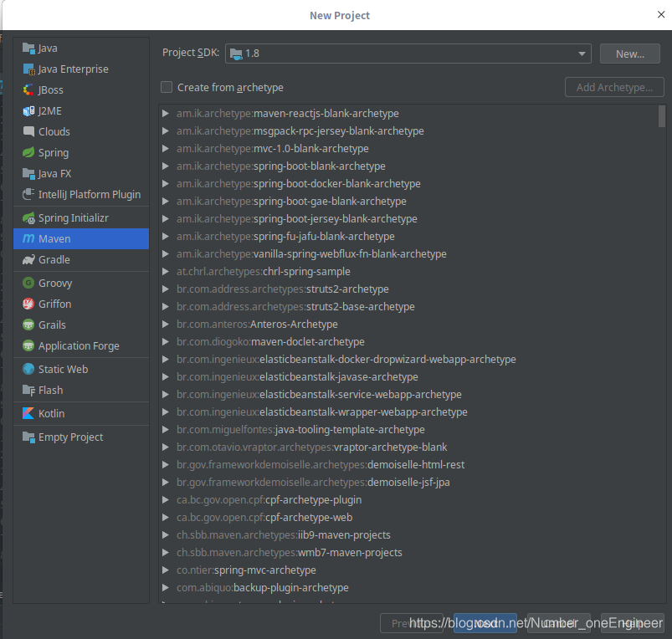The image size is (672, 639).
Task: Expand mvc-1.0-blank-archetype entry
Action: 166,149
